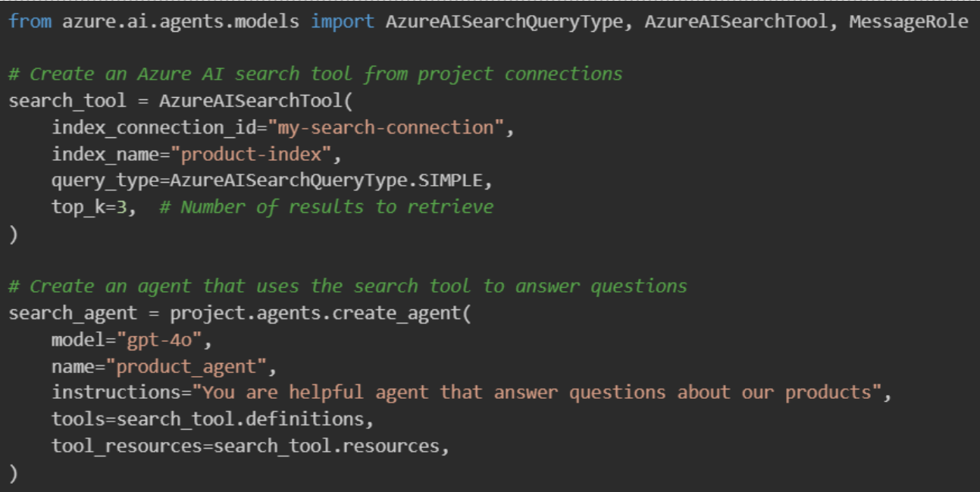Click the top_k=3 argument
The height and width of the screenshot is (492, 980).
click(94, 207)
